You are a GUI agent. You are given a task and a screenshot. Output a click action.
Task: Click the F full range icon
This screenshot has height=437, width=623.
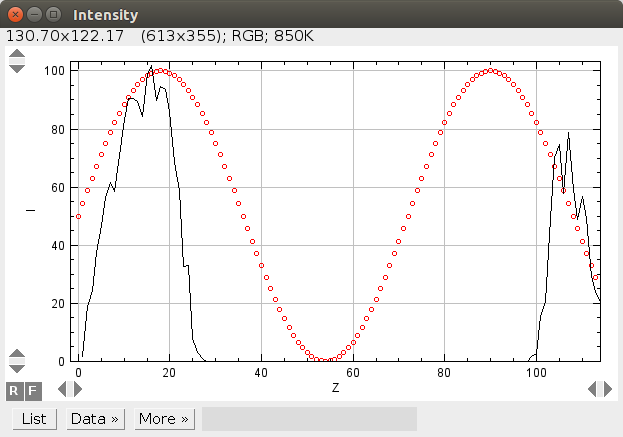click(32, 389)
